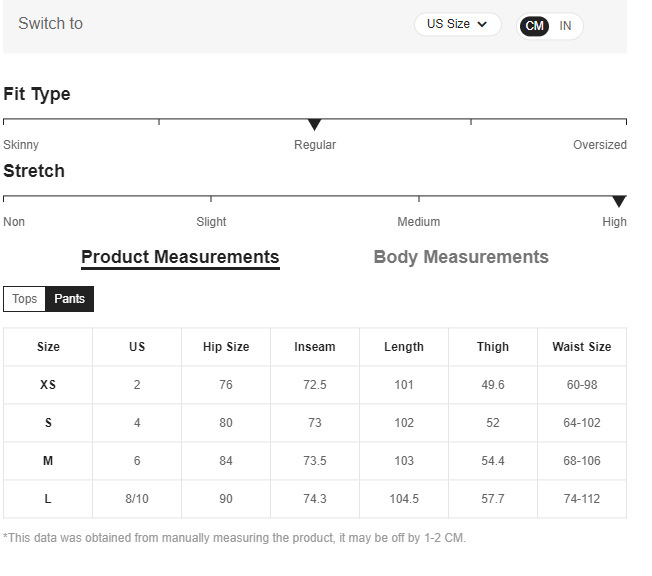652x576 pixels.
Task: Click the Stretch High marker
Action: (619, 202)
